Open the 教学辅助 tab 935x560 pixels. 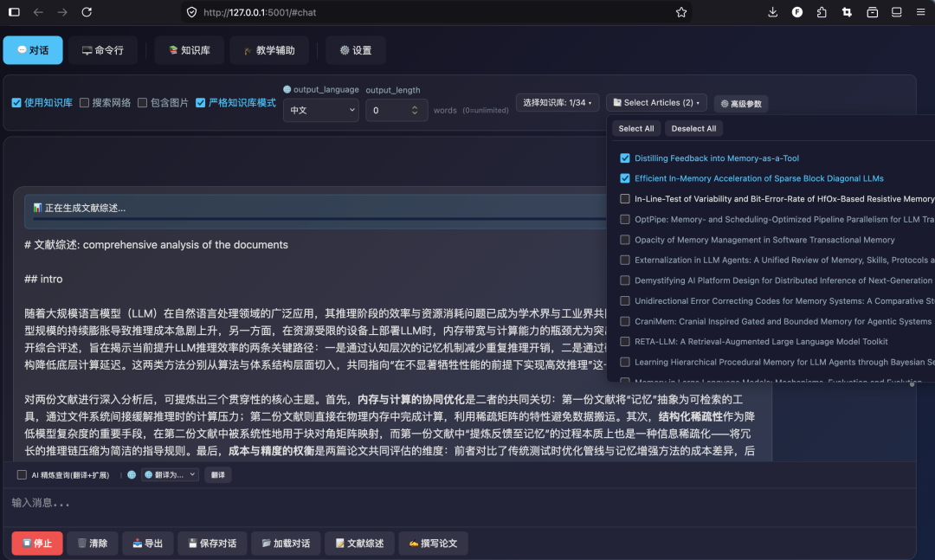pyautogui.click(x=269, y=50)
